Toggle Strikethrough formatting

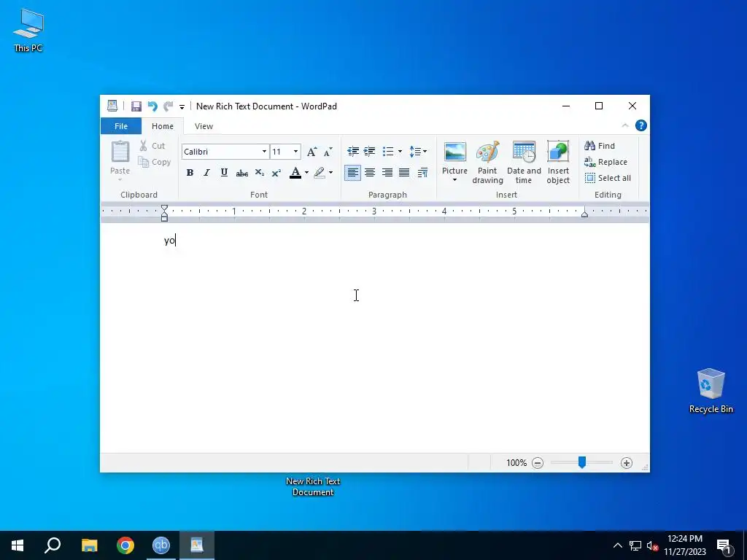tap(242, 173)
